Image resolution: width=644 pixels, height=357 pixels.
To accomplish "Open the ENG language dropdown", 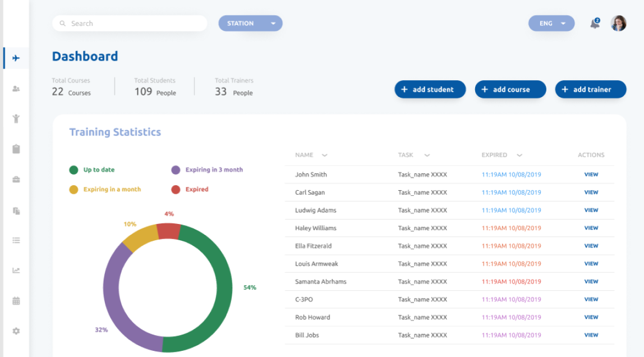I will (x=551, y=23).
